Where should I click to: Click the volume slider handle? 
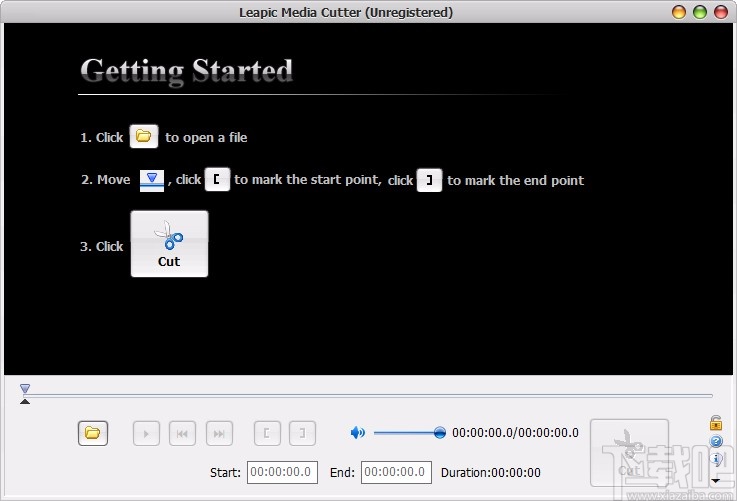point(440,433)
